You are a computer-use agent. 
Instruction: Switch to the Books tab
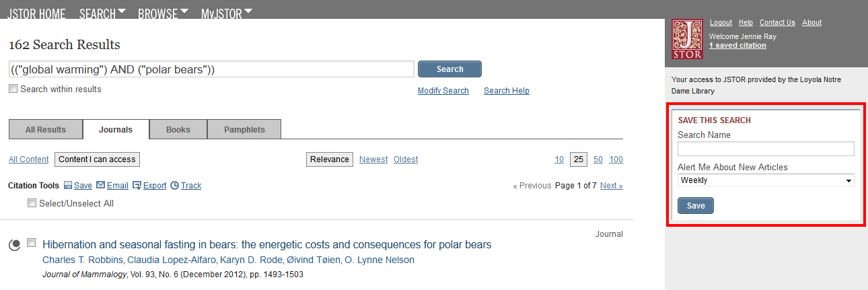(x=178, y=130)
